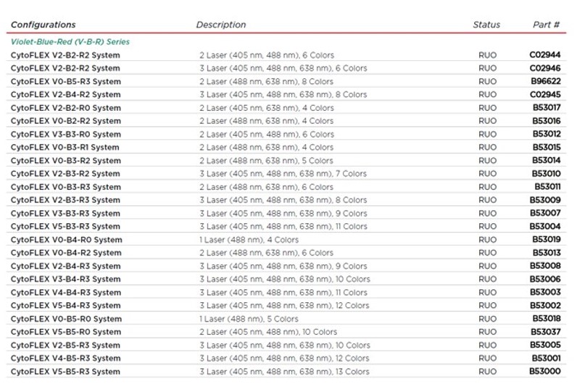Open CytoFLEX V3-B3-R0 System row
This screenshot has width=577, height=392.
(x=65, y=134)
